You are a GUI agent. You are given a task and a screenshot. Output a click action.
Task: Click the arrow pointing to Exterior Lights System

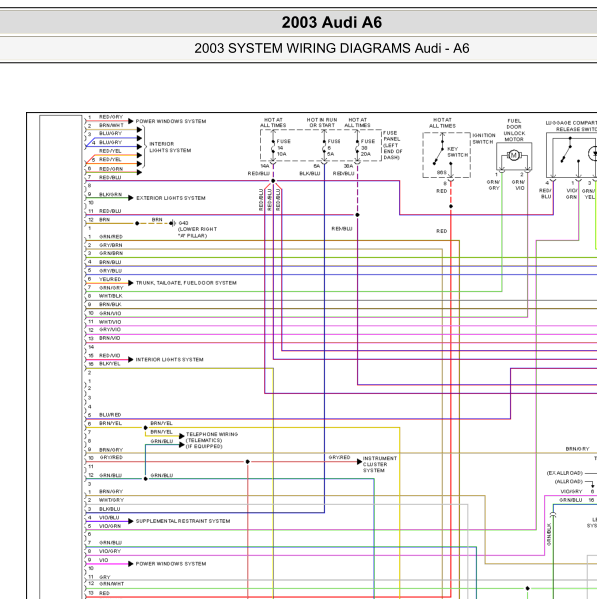click(x=131, y=198)
